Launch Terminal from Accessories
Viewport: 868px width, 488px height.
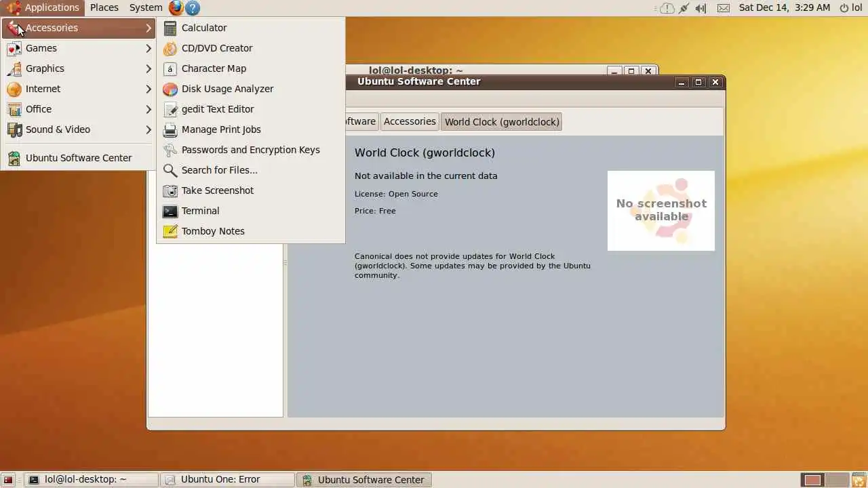[x=250, y=211]
